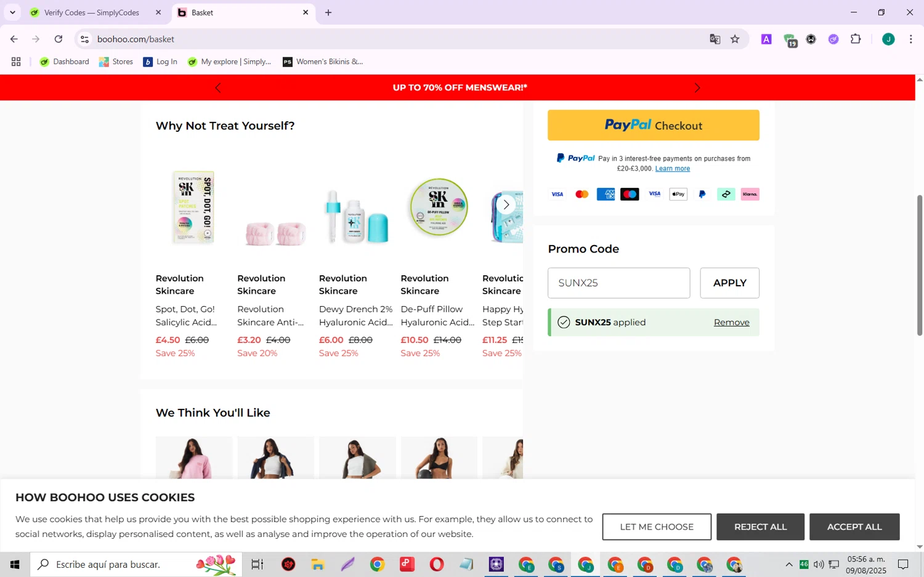Open De-Puff Pillow product image

439,207
